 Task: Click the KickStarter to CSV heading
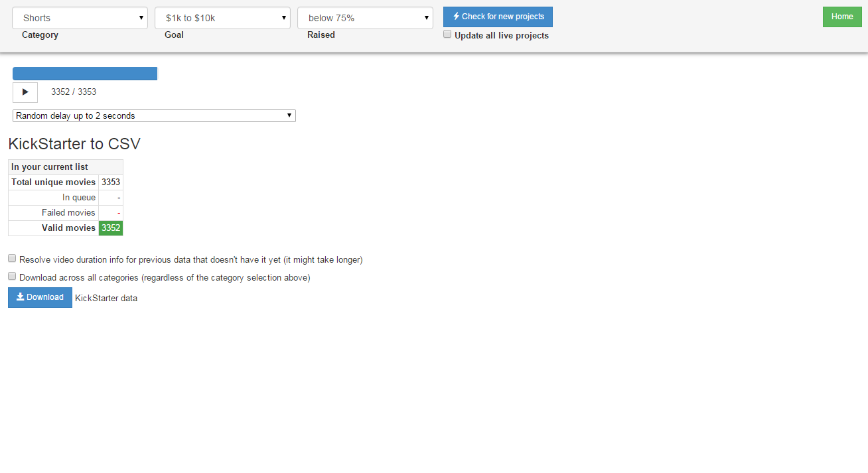[74, 144]
